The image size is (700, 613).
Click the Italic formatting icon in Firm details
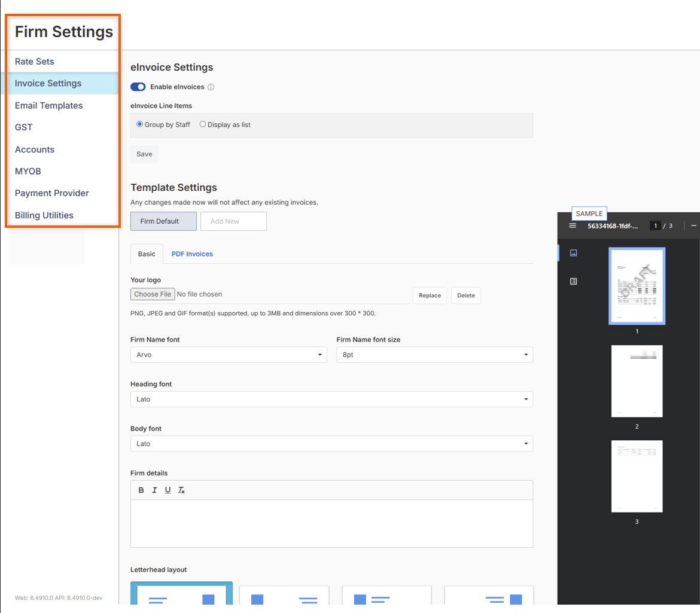[154, 490]
